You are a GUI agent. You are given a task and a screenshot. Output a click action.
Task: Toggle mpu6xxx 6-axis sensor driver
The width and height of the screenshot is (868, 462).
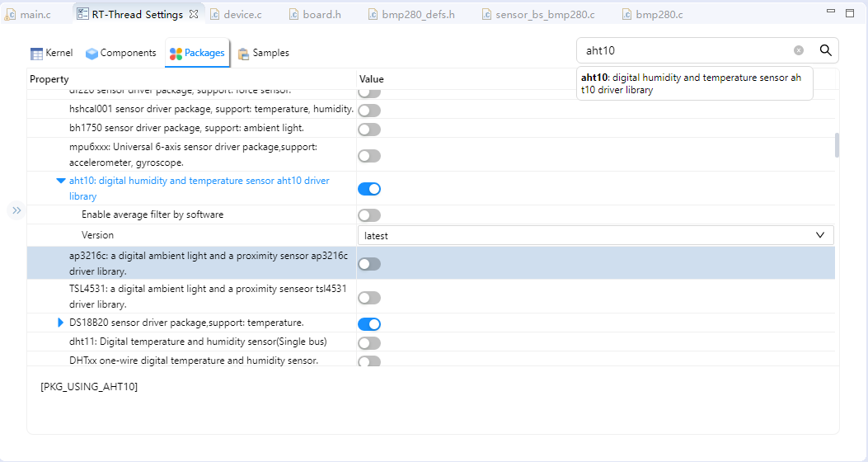(369, 156)
